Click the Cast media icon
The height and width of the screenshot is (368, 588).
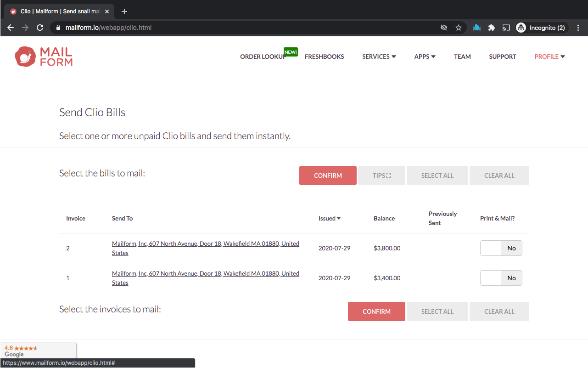(x=506, y=28)
